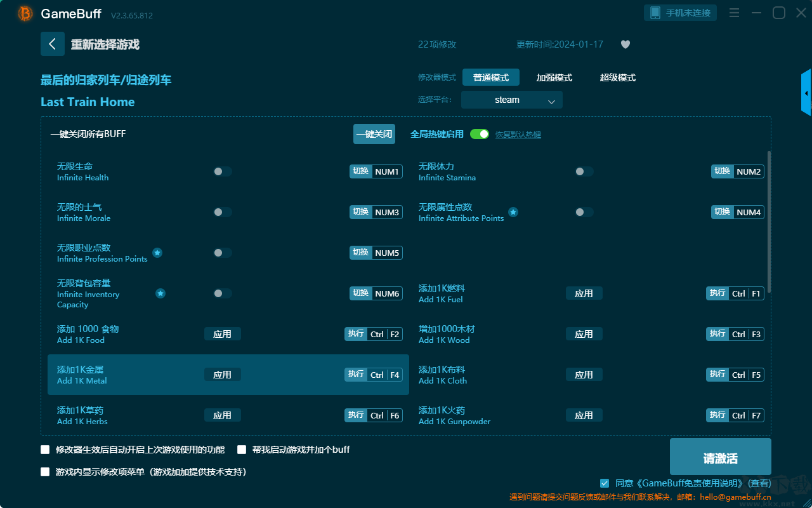
Task: Click the 一键关闭 button
Action: tap(374, 134)
